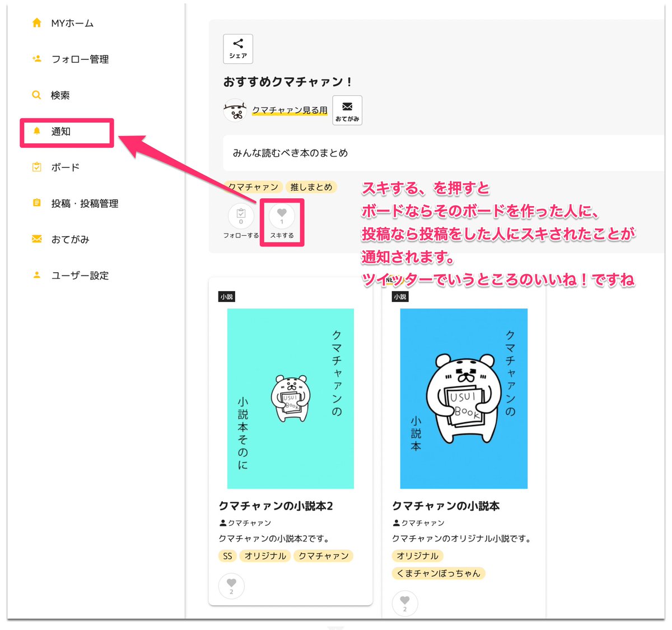
Task: Click the board title おすすめクマチャァン！
Action: 288,82
